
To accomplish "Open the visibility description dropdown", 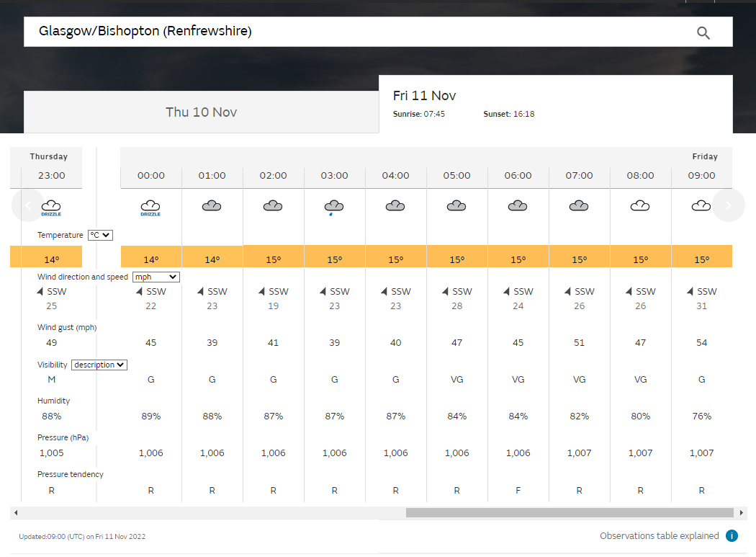I will (99, 365).
